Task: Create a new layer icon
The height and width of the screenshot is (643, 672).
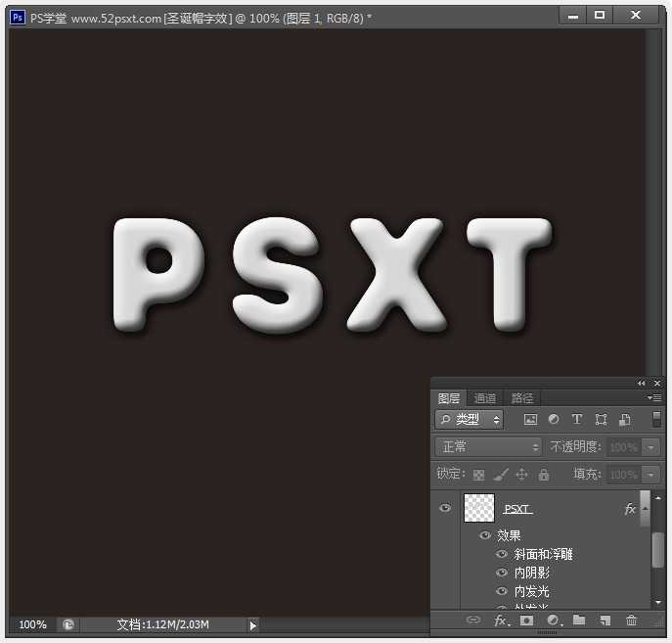Action: (605, 620)
